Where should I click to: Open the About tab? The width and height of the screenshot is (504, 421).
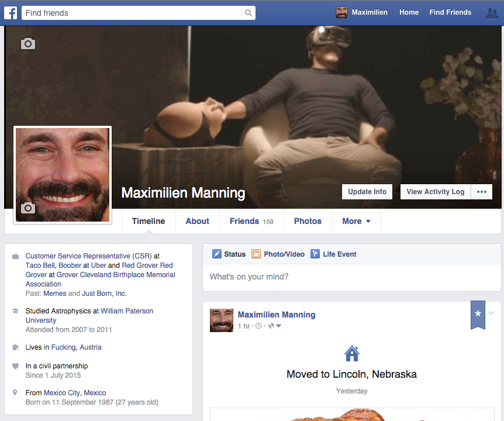click(198, 221)
